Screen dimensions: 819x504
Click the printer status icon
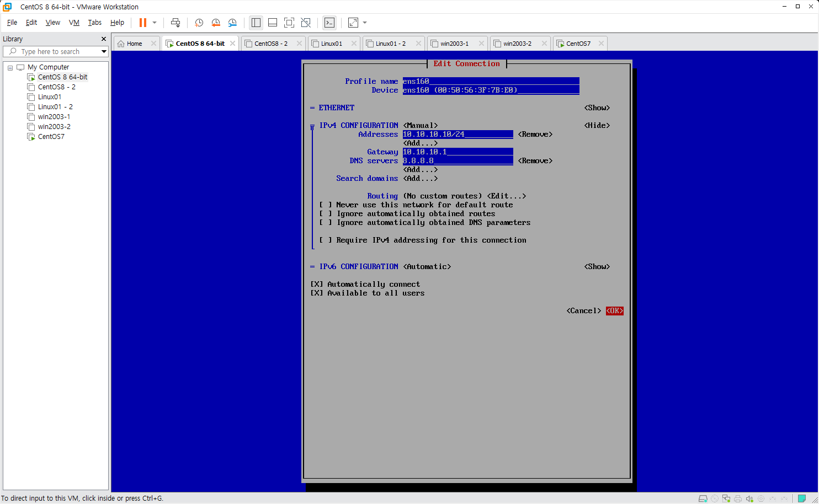[738, 498]
